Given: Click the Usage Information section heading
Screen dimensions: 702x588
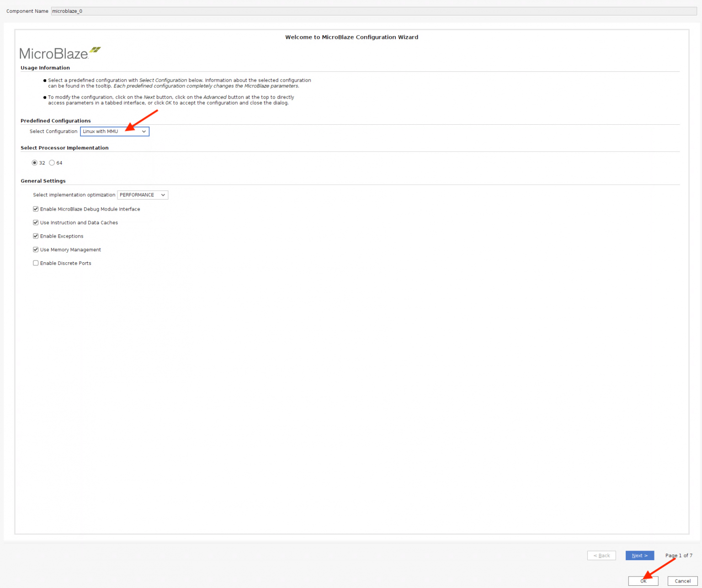Looking at the screenshot, I should 45,68.
